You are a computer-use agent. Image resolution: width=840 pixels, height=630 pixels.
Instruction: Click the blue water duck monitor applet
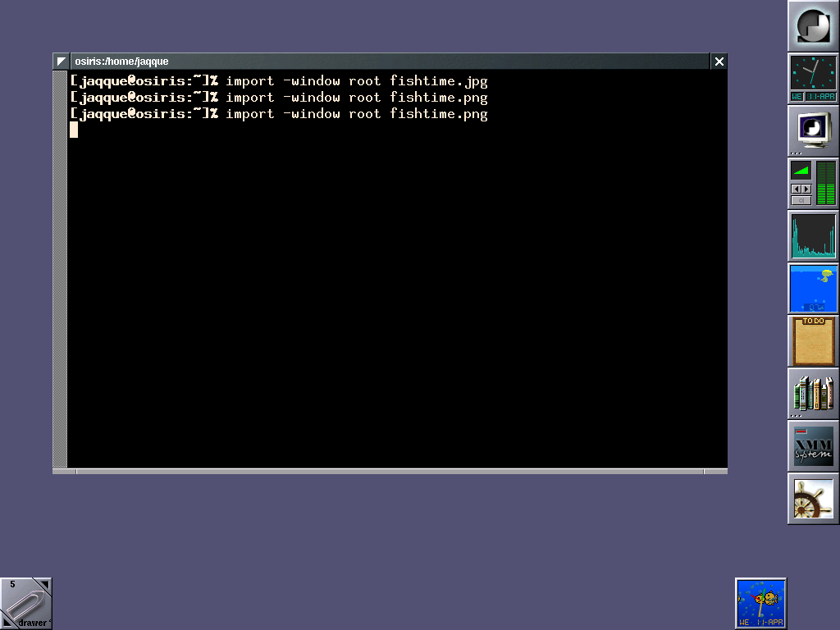813,289
